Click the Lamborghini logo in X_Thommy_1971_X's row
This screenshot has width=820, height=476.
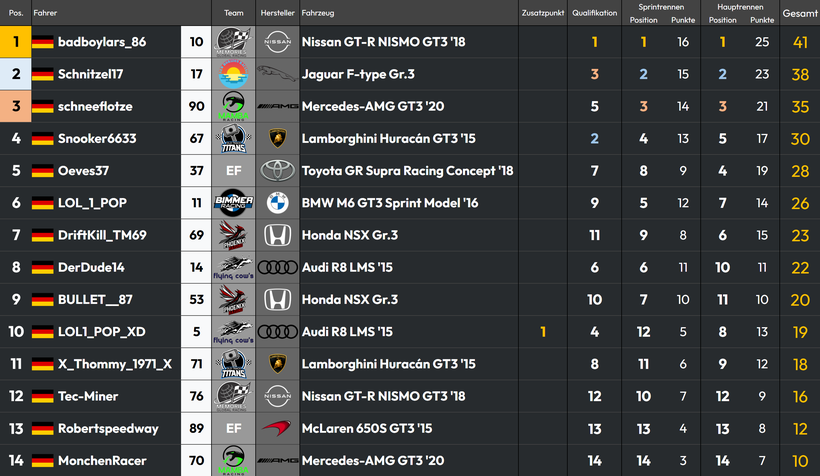[278, 364]
